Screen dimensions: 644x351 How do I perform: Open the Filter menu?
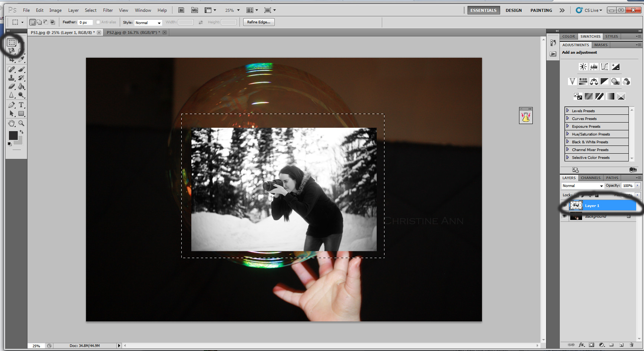tap(108, 10)
